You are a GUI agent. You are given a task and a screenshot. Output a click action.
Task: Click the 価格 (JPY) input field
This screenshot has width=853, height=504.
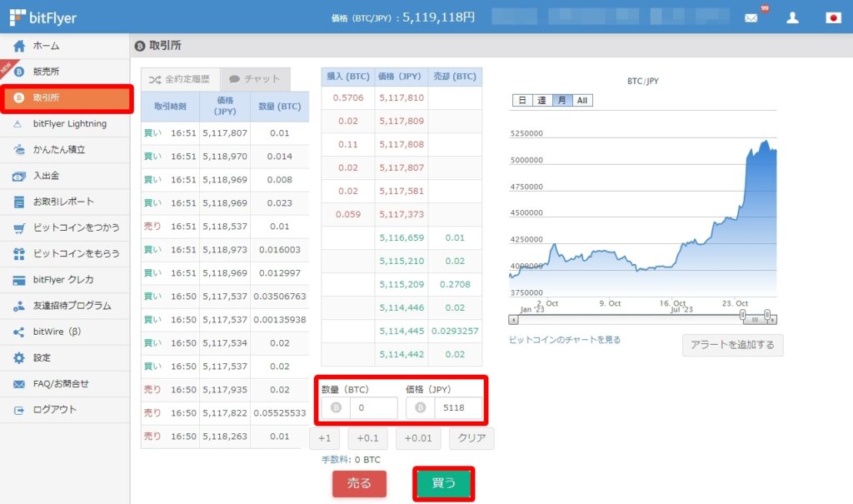(458, 407)
